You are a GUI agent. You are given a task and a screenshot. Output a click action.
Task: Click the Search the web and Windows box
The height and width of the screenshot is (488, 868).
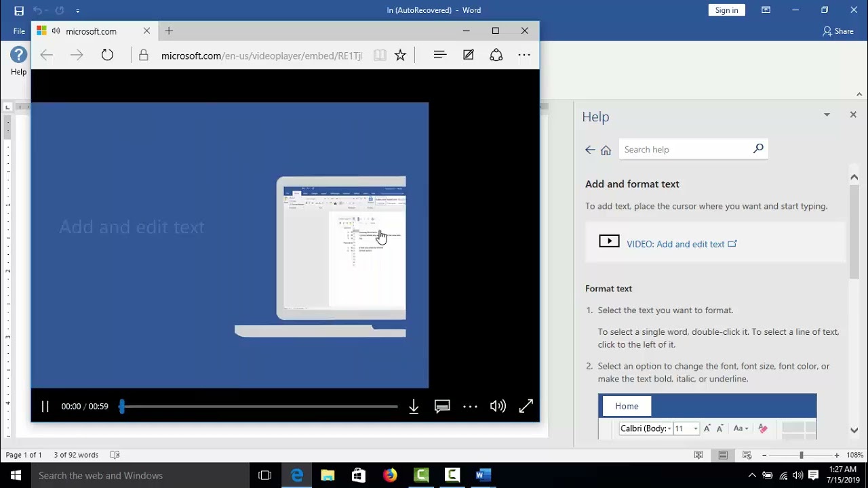(x=141, y=475)
